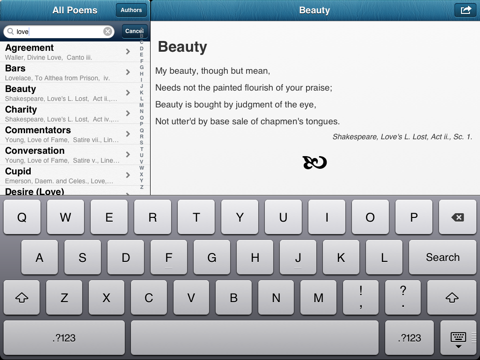Tap the G key
This screenshot has height=360, width=480.
pyautogui.click(x=212, y=257)
